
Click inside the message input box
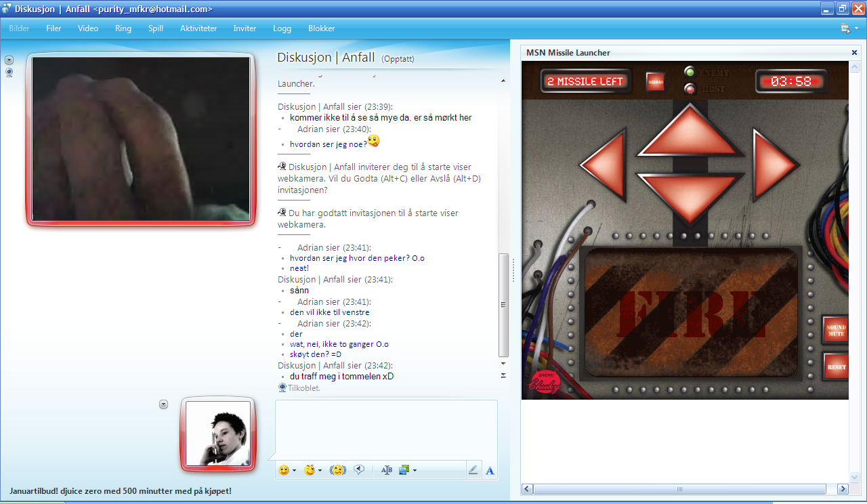click(x=386, y=429)
